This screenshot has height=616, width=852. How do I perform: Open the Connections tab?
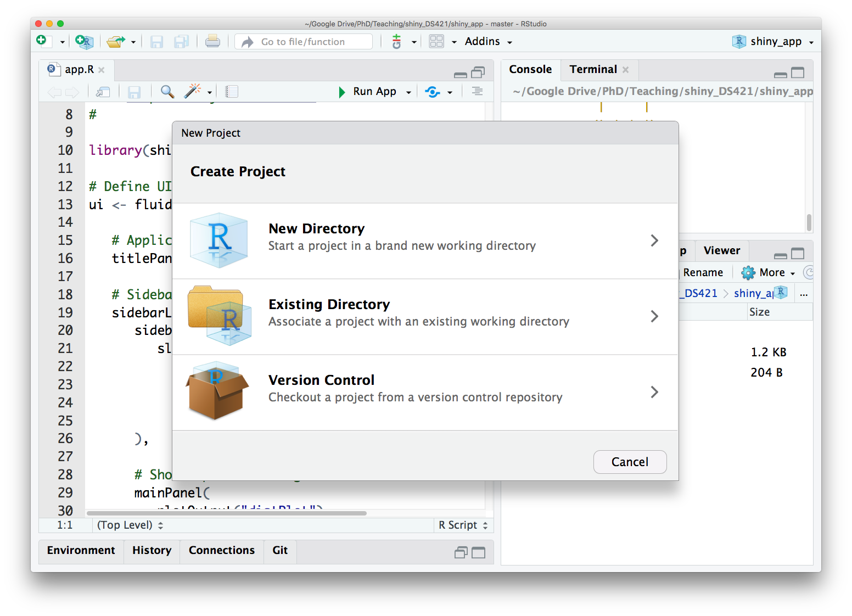[222, 551]
